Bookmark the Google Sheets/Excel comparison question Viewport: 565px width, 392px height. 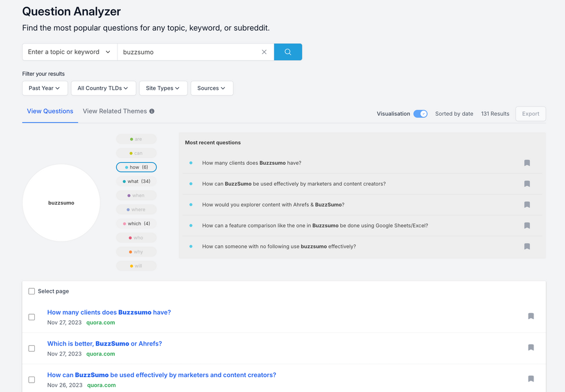[527, 225]
